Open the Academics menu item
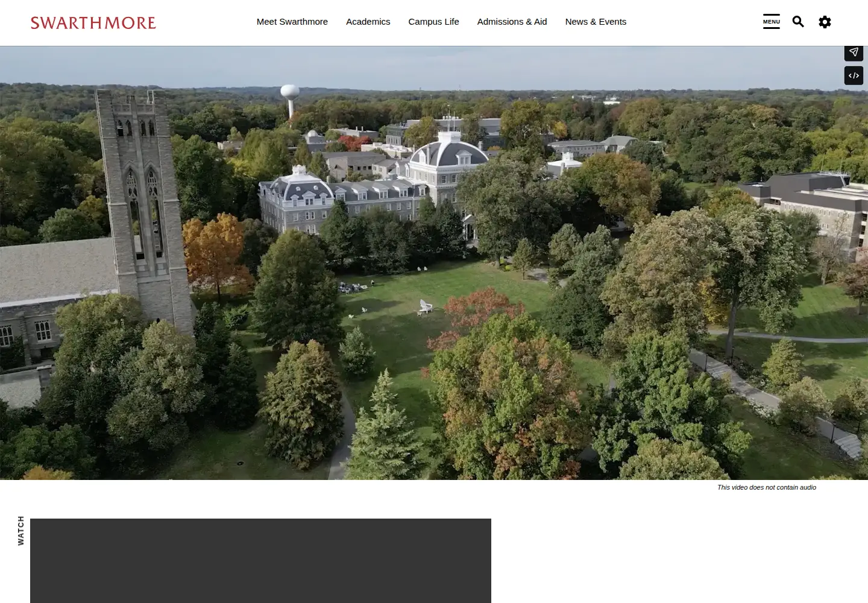The height and width of the screenshot is (603, 868). click(368, 22)
